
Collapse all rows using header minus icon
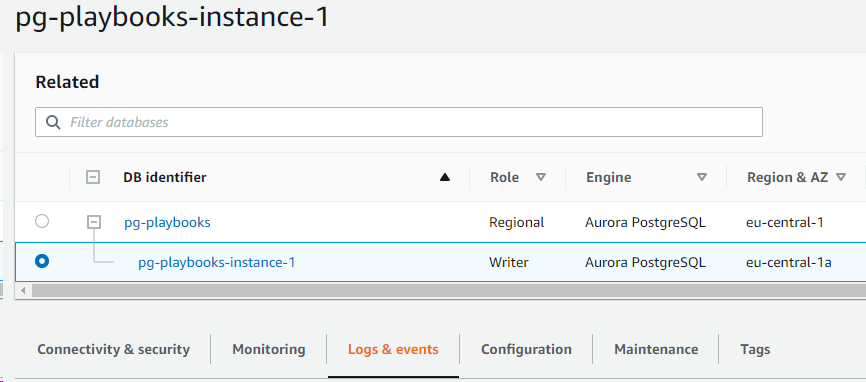(x=93, y=177)
